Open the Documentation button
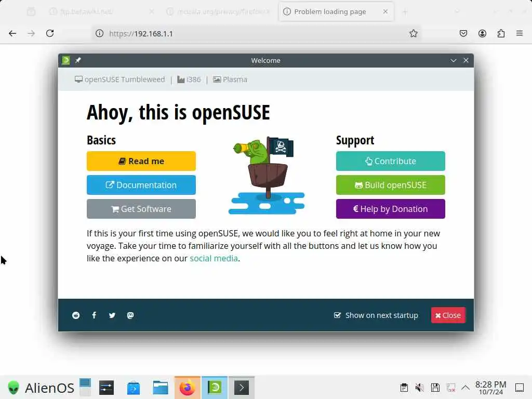 (x=141, y=185)
